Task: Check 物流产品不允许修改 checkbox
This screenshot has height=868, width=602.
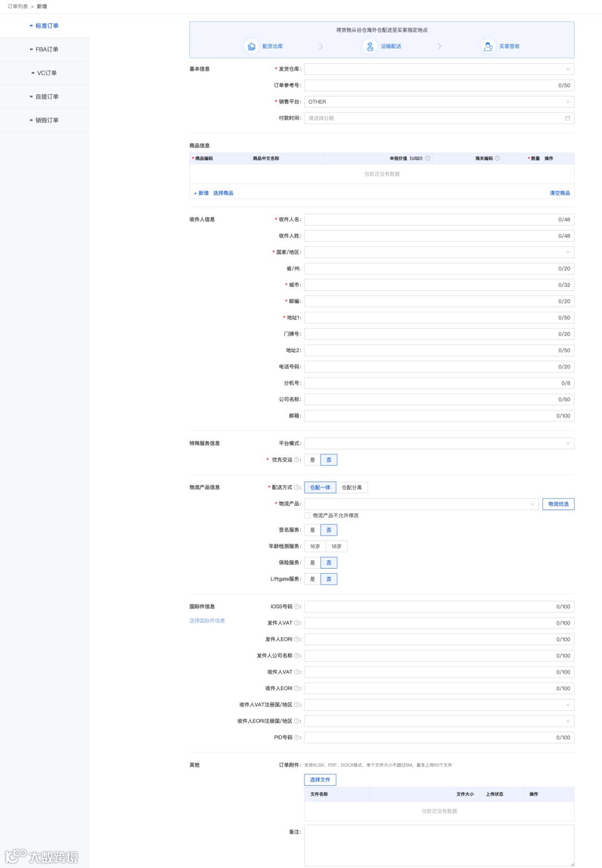Action: 307,516
